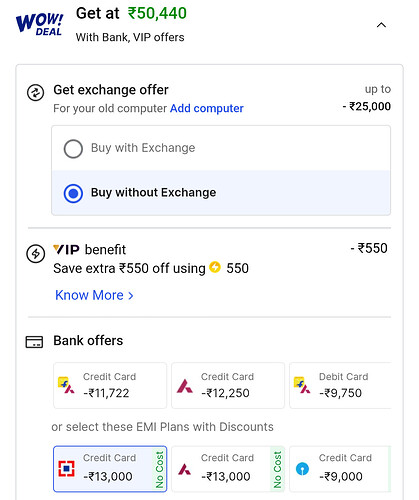Click the Get at ₹50,440 price header
This screenshot has height=500, width=419.
pos(131,14)
